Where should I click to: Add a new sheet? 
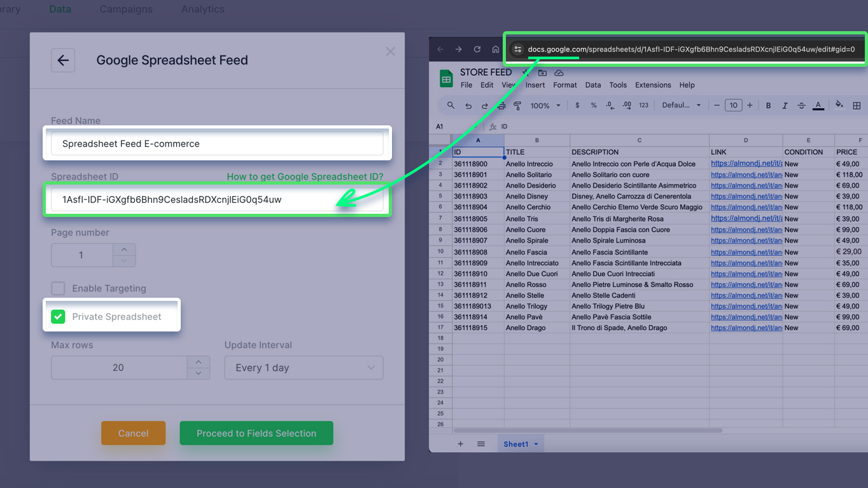(461, 444)
